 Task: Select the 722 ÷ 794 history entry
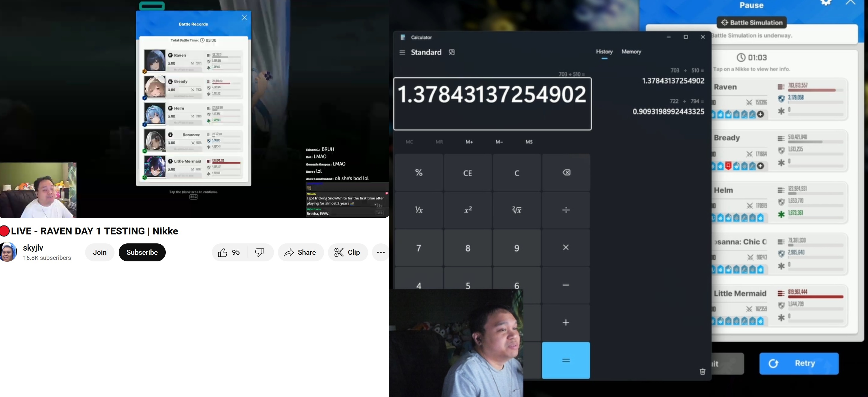pyautogui.click(x=668, y=107)
